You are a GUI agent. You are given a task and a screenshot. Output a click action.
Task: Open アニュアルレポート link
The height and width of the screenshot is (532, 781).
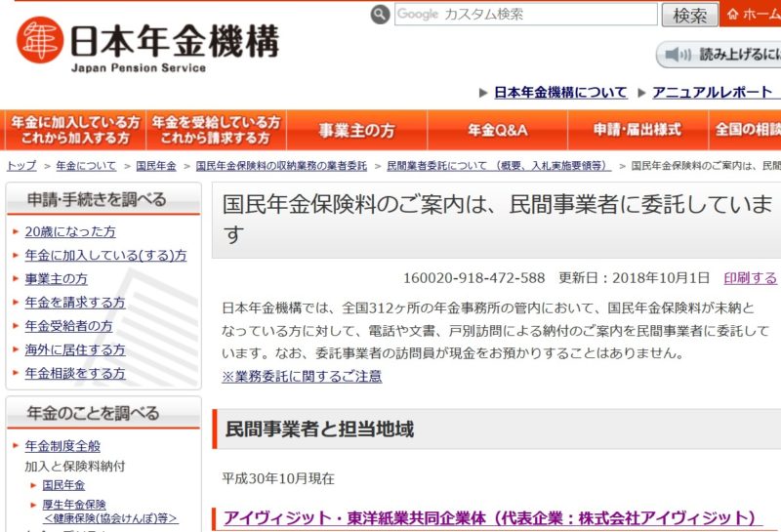[x=713, y=92]
